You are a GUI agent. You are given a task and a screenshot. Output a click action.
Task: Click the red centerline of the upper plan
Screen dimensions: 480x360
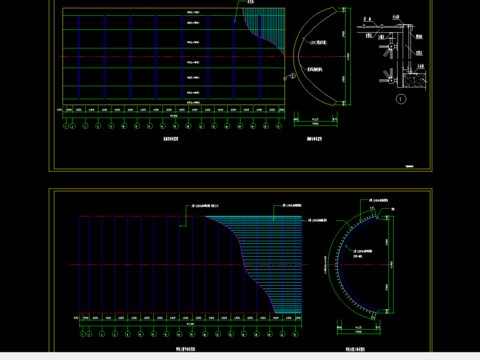point(200,56)
